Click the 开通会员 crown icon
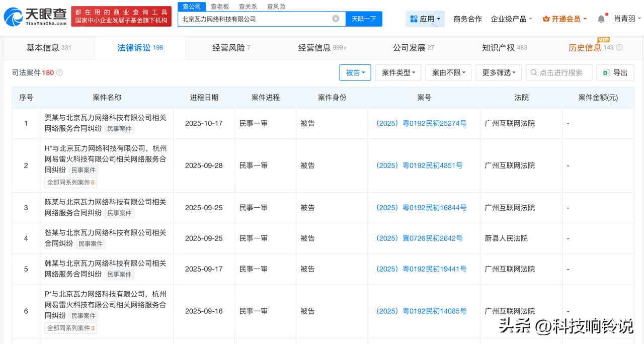This screenshot has height=344, width=644. point(546,19)
